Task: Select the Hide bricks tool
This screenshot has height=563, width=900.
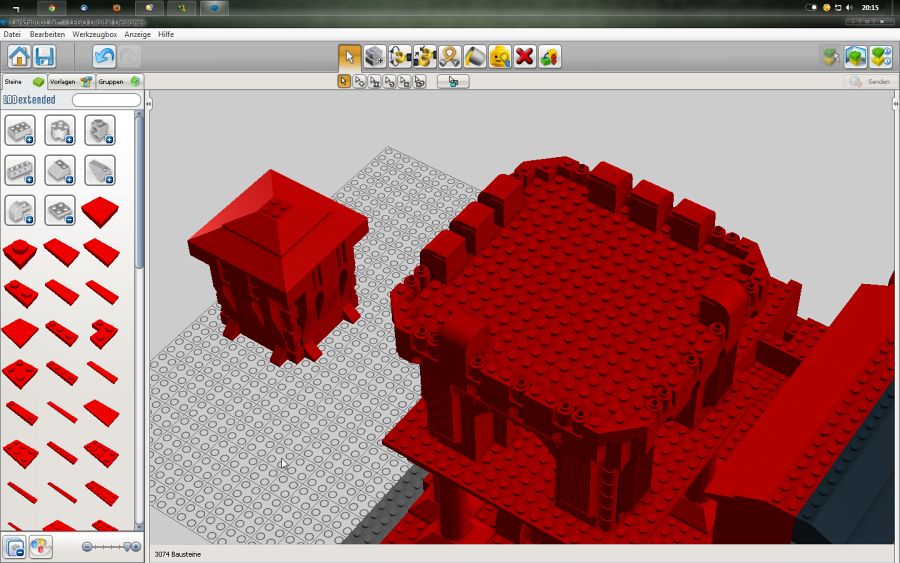Action: point(550,56)
